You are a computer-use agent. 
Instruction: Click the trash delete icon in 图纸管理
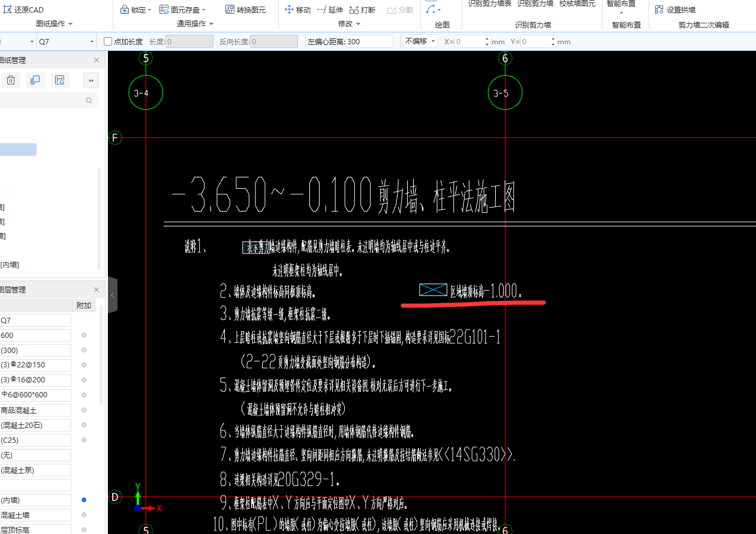[x=11, y=80]
